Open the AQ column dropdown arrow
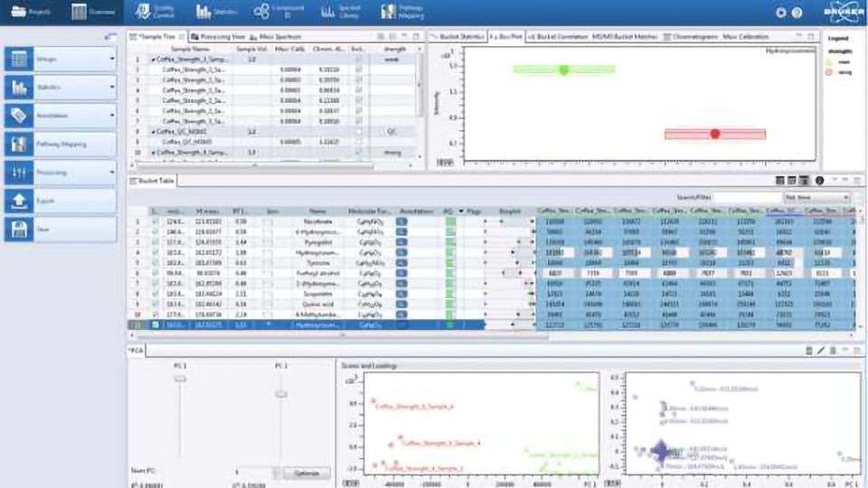868x488 pixels. pos(460,211)
